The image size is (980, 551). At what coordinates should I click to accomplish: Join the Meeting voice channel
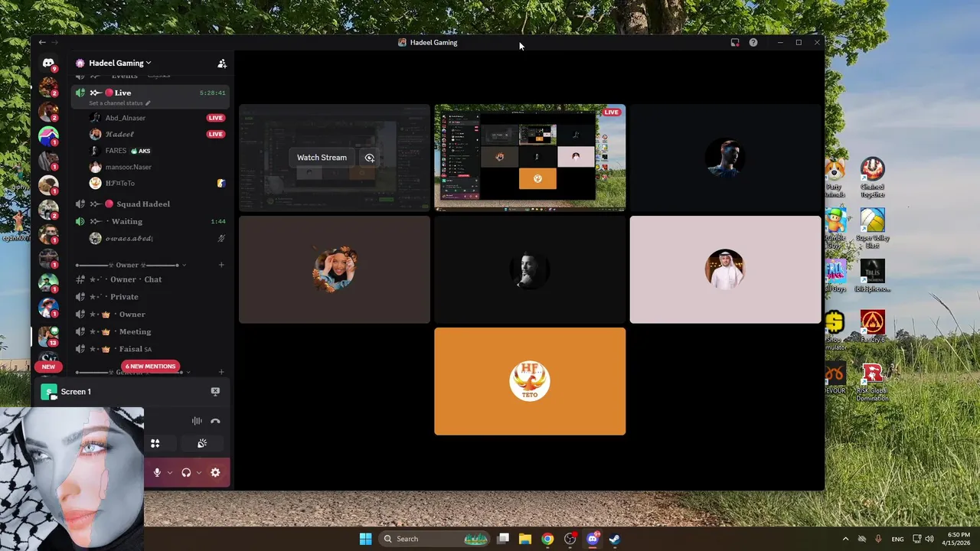tap(151, 331)
